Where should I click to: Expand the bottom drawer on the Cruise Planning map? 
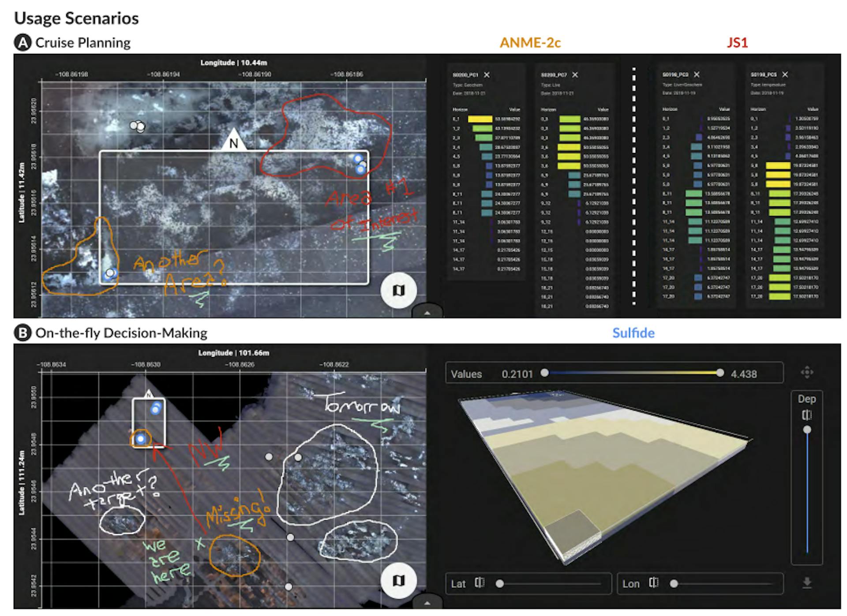tap(427, 313)
